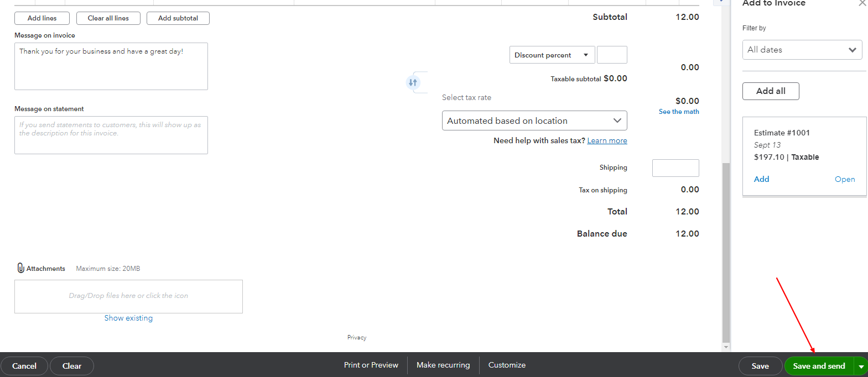Screen dimensions: 868x377
Task: Add Estimate #1001 to the invoice
Action: coord(761,179)
